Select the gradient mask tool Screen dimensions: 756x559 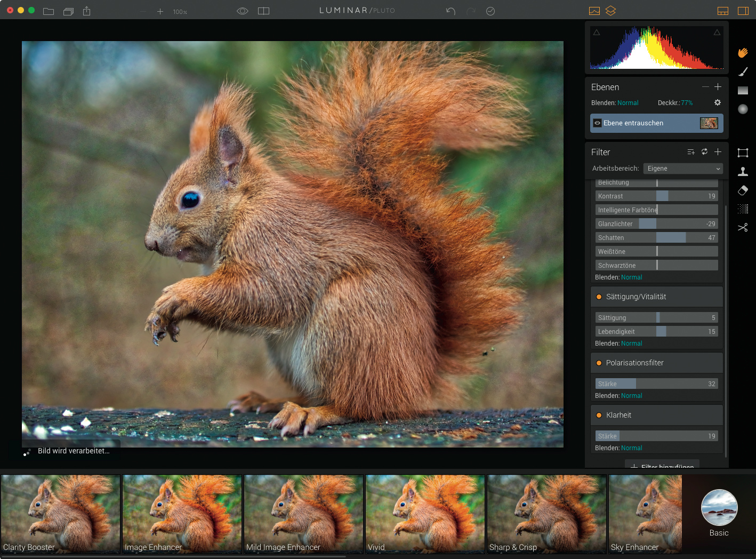click(x=743, y=91)
